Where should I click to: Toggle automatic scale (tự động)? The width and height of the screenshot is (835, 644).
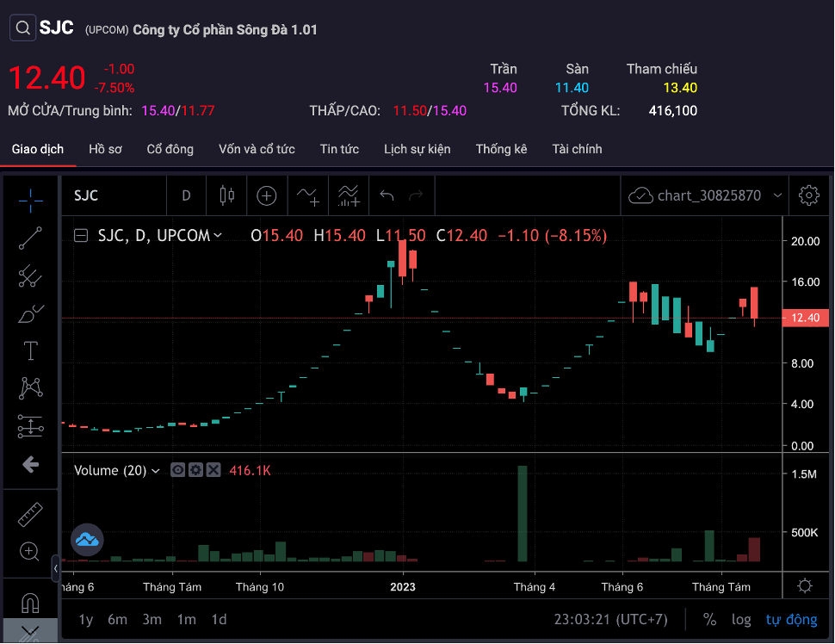coord(791,619)
